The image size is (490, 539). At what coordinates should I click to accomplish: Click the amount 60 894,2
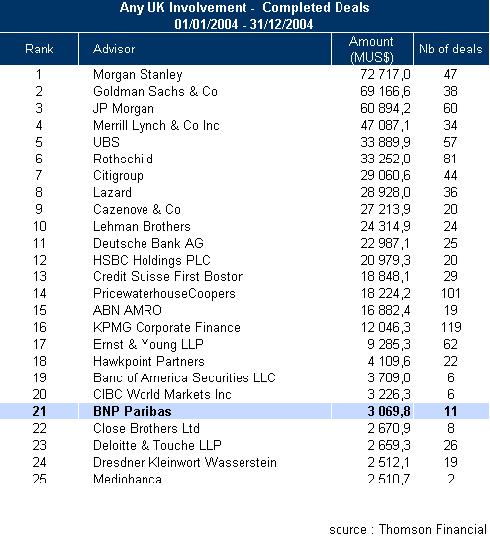coord(385,109)
